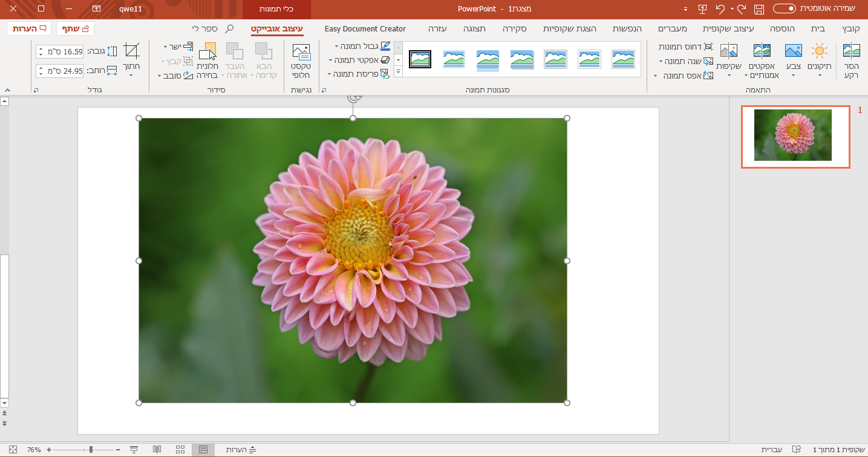Viewport: 868px width, 457px height.
Task: Click the language indicator עברית in status bar
Action: coord(771,450)
